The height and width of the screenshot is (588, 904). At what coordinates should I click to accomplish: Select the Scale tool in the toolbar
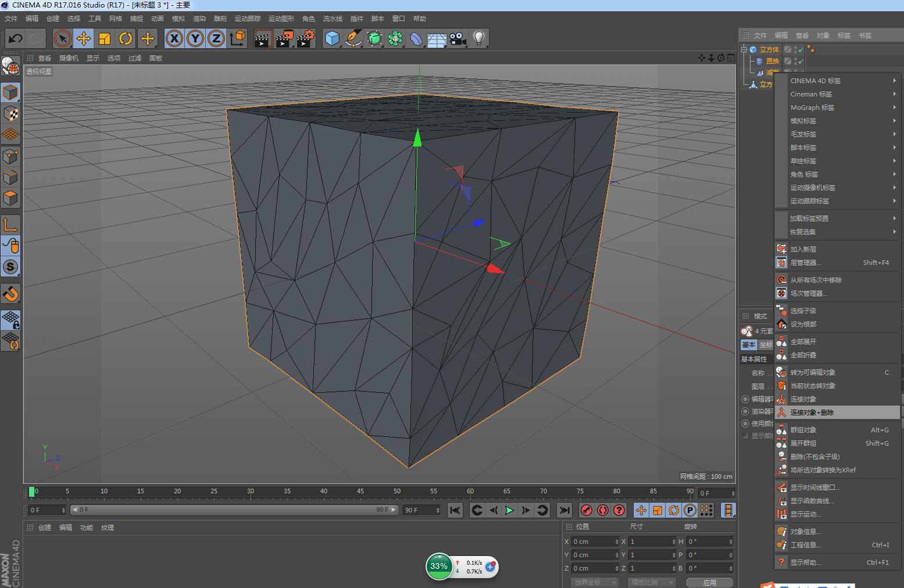point(105,38)
